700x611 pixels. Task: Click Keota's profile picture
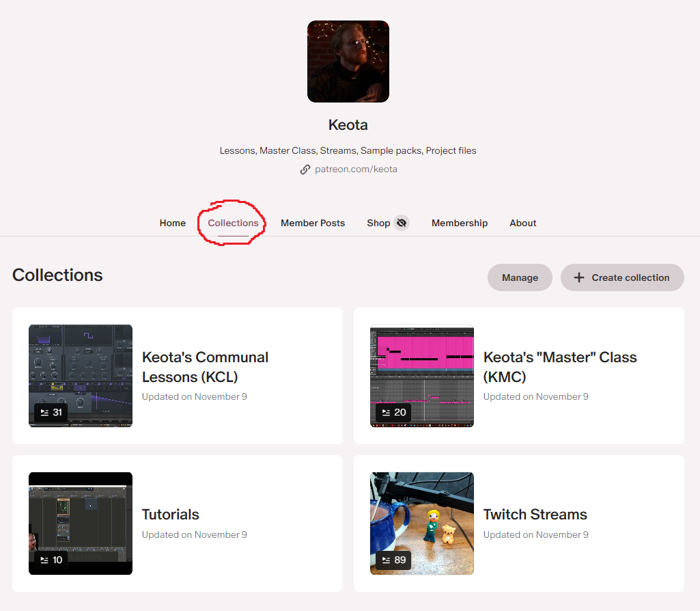348,62
